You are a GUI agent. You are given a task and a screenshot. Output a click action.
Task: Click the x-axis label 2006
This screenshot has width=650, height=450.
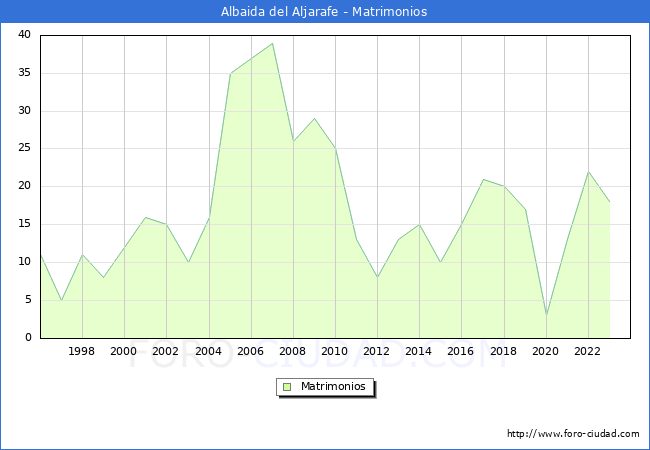coord(250,351)
